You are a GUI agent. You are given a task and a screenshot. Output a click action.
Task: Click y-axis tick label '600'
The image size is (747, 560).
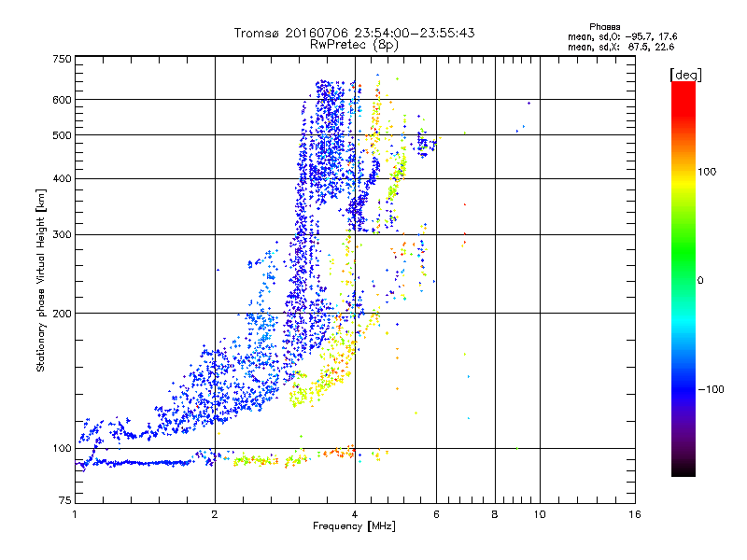[x=62, y=100]
